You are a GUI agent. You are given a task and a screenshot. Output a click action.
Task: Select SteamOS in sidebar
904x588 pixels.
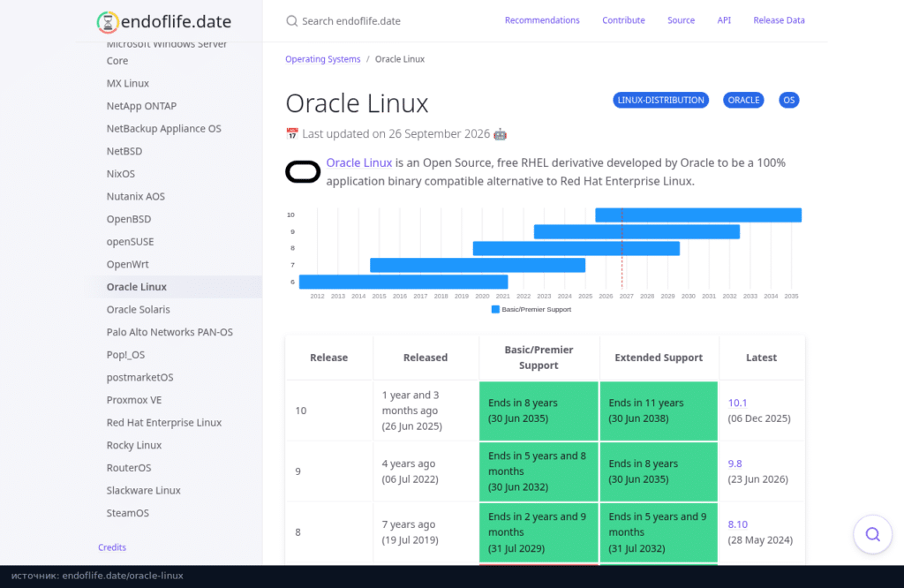(x=127, y=513)
